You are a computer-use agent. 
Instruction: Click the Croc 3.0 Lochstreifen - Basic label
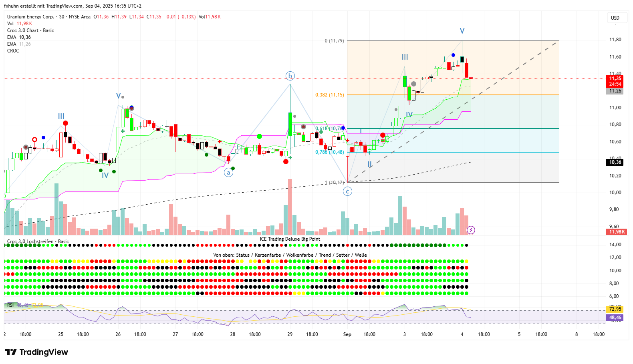[38, 241]
